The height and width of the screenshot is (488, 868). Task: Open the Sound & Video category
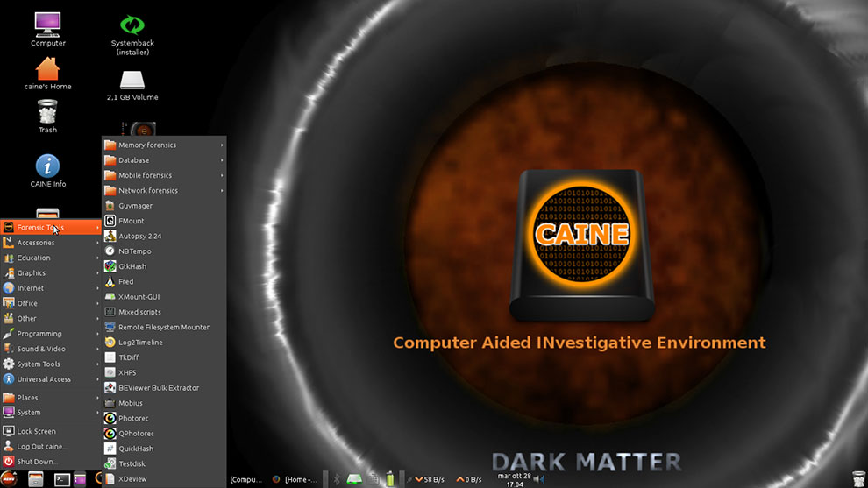pos(51,349)
